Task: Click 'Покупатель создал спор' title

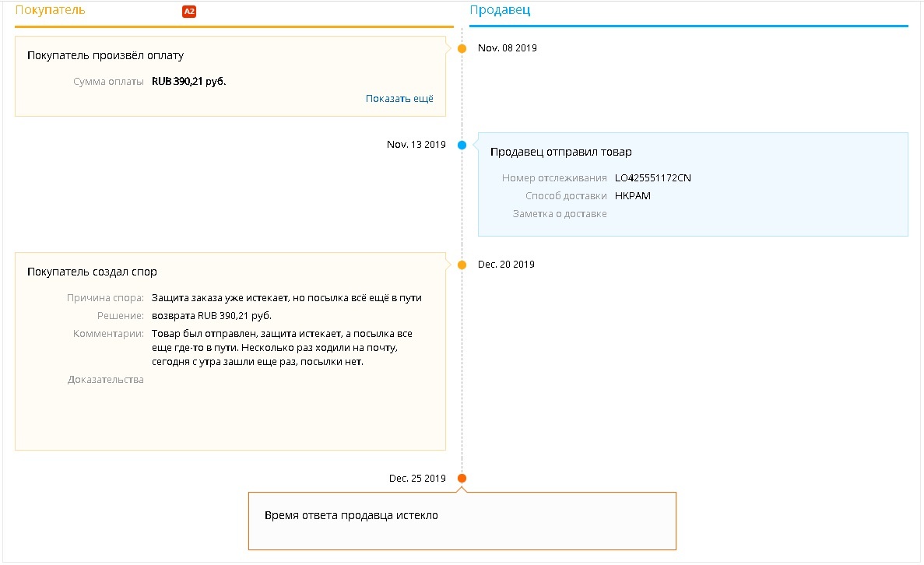Action: pos(92,272)
